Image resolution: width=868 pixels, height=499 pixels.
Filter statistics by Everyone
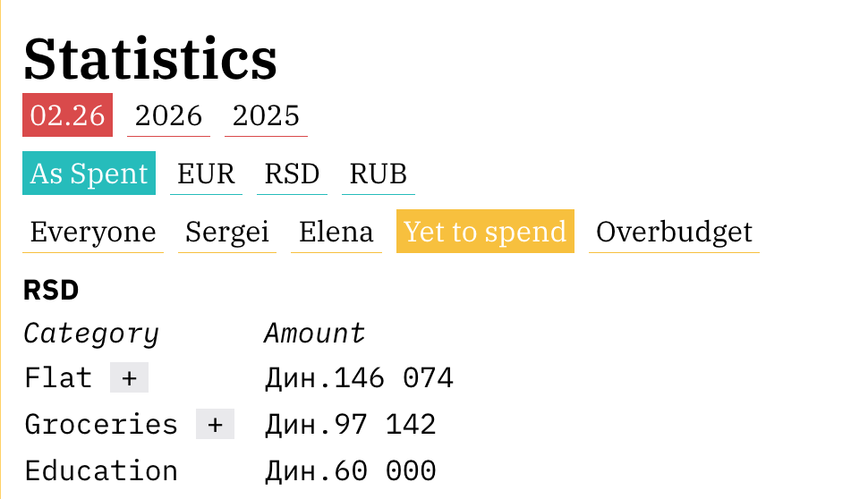93,232
